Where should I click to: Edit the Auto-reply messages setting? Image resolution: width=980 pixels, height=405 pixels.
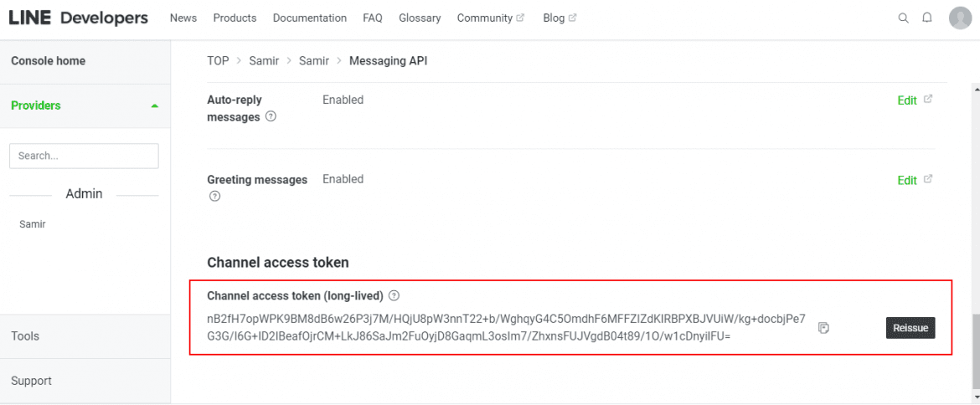pos(907,100)
